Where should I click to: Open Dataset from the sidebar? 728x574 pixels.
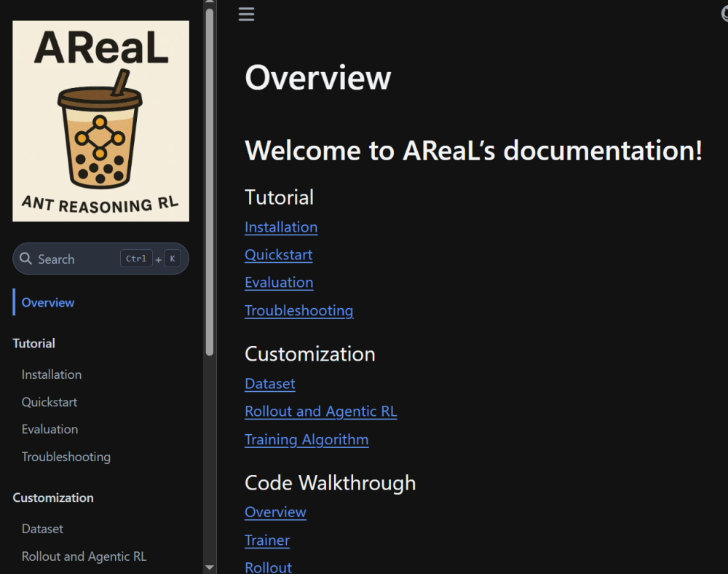[x=42, y=529]
